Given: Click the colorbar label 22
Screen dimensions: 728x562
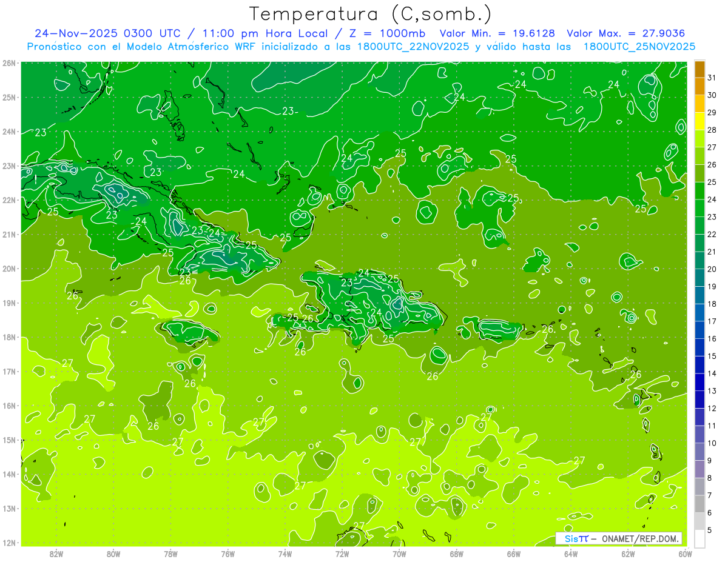Looking at the screenshot, I should tap(712, 234).
